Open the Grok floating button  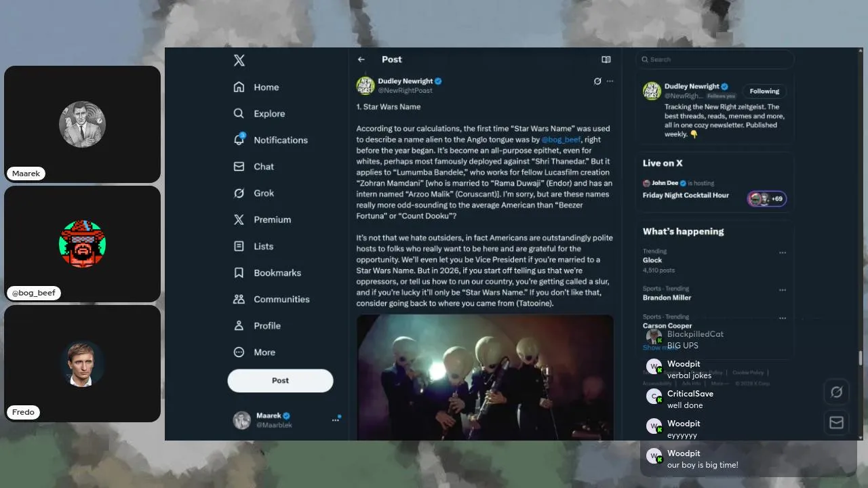836,392
